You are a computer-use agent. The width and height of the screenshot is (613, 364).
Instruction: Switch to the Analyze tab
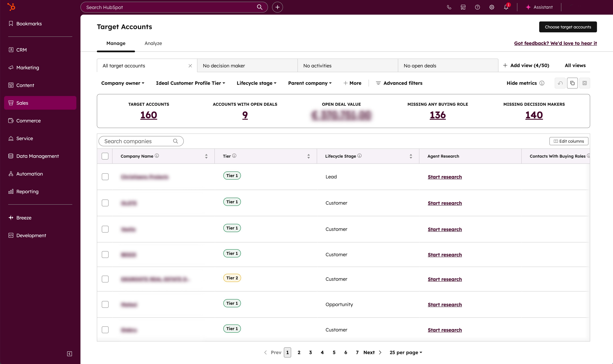pyautogui.click(x=153, y=43)
